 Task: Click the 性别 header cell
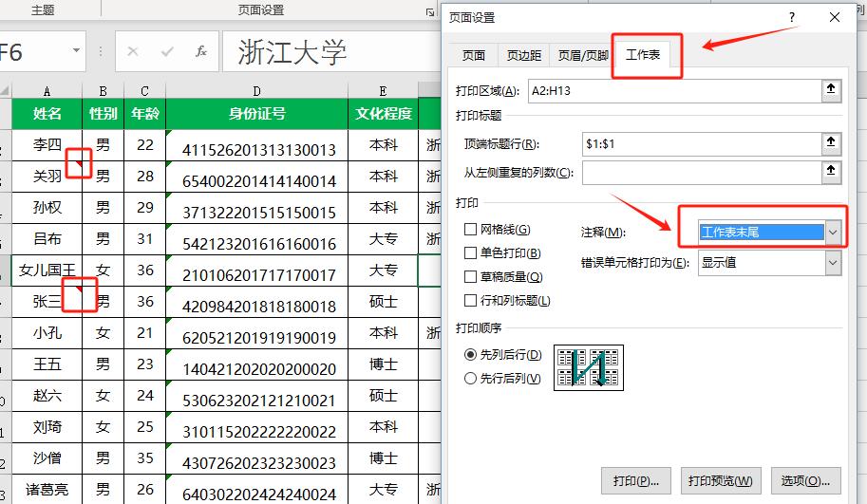(x=103, y=114)
